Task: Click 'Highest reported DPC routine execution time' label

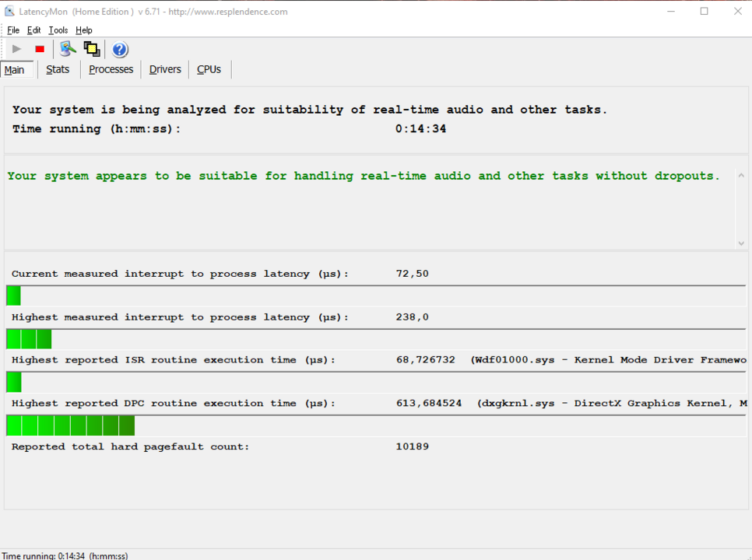Action: 174,404
